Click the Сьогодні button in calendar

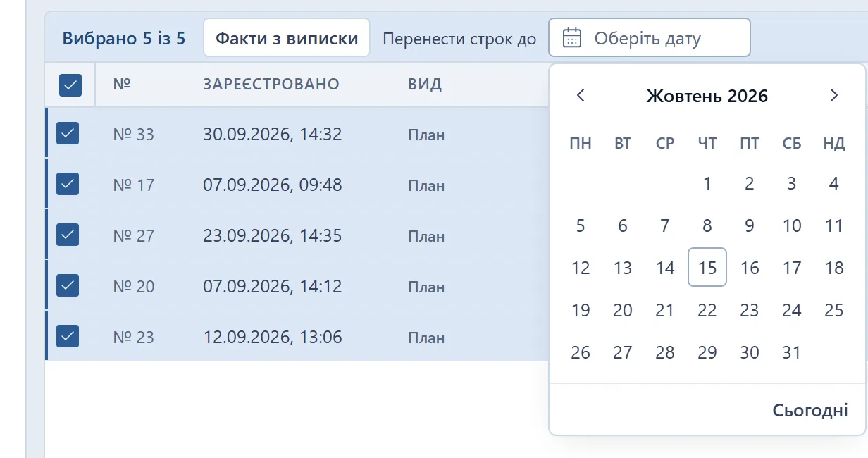810,410
